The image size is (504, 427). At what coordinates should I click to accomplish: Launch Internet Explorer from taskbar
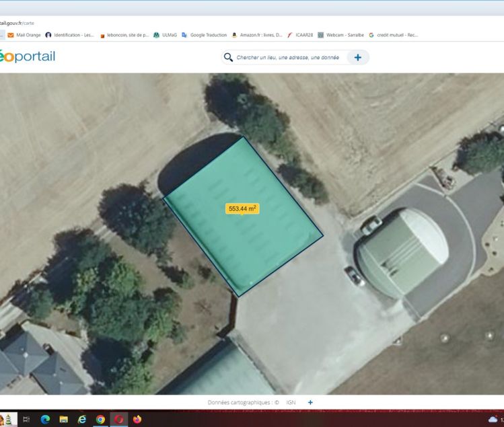pos(82,420)
